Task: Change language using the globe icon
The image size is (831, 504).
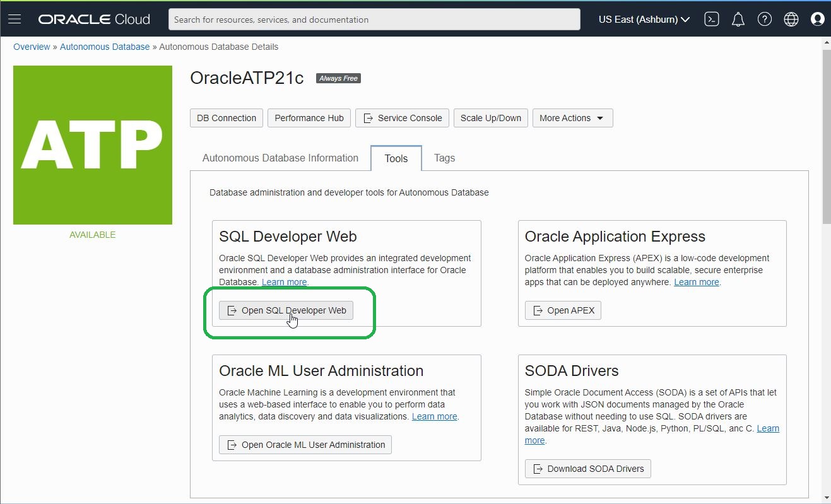Action: click(x=791, y=19)
